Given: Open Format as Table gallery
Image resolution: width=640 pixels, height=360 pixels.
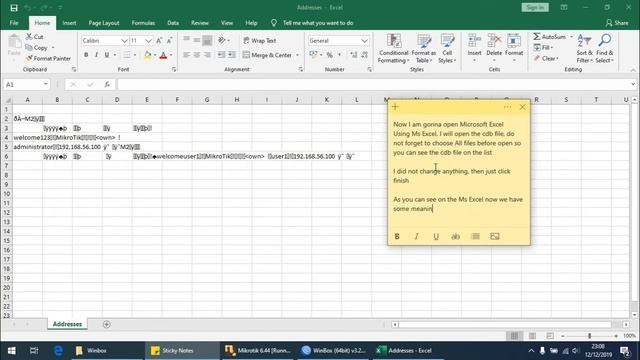Looking at the screenshot, I should pyautogui.click(x=423, y=49).
